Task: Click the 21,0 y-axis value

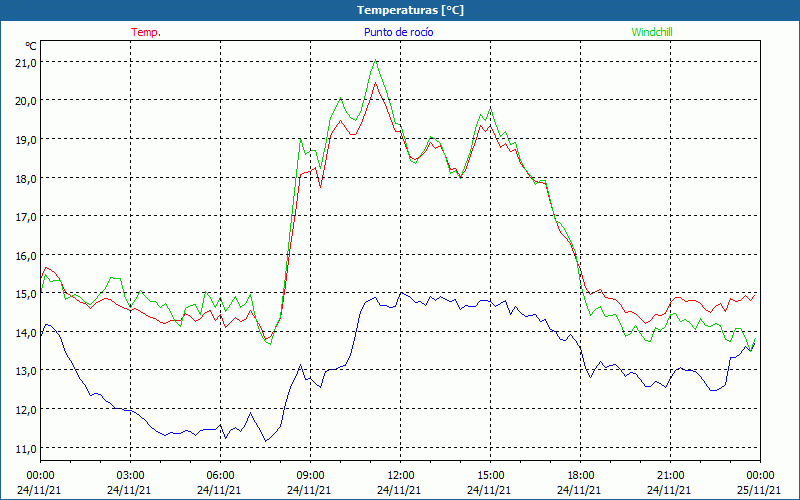Action: (x=27, y=62)
